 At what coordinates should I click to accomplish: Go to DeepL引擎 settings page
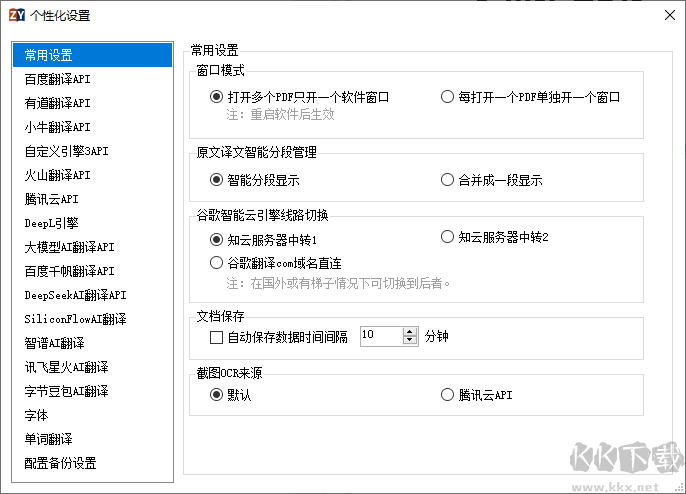[x=93, y=223]
